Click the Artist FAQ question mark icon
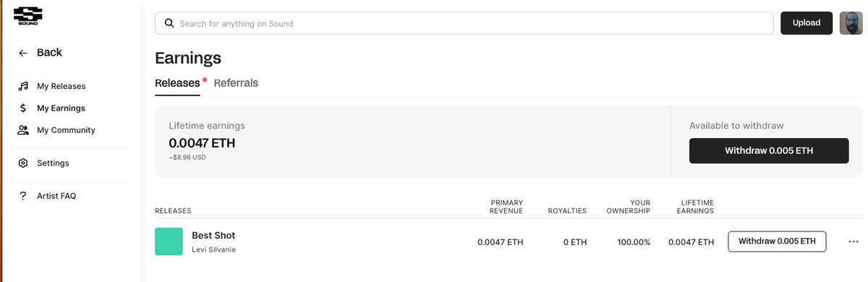Viewport: 868px width, 282px height. tap(23, 196)
